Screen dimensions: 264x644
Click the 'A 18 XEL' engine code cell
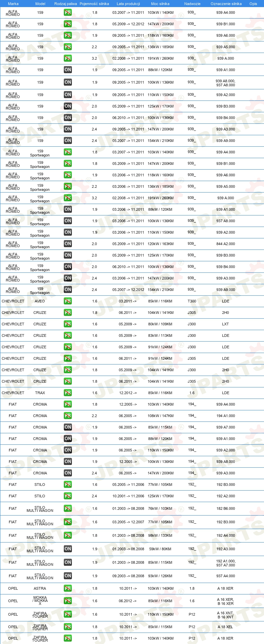pyautogui.click(x=226, y=627)
